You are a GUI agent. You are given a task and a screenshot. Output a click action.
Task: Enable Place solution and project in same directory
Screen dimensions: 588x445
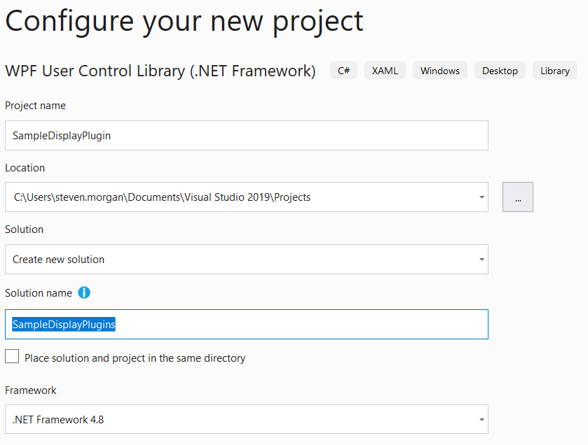coord(12,356)
